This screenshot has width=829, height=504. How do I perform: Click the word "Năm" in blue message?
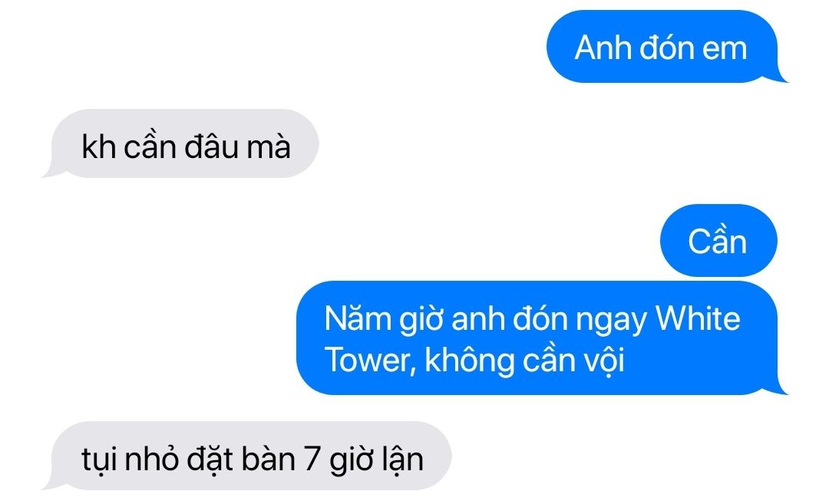358,318
